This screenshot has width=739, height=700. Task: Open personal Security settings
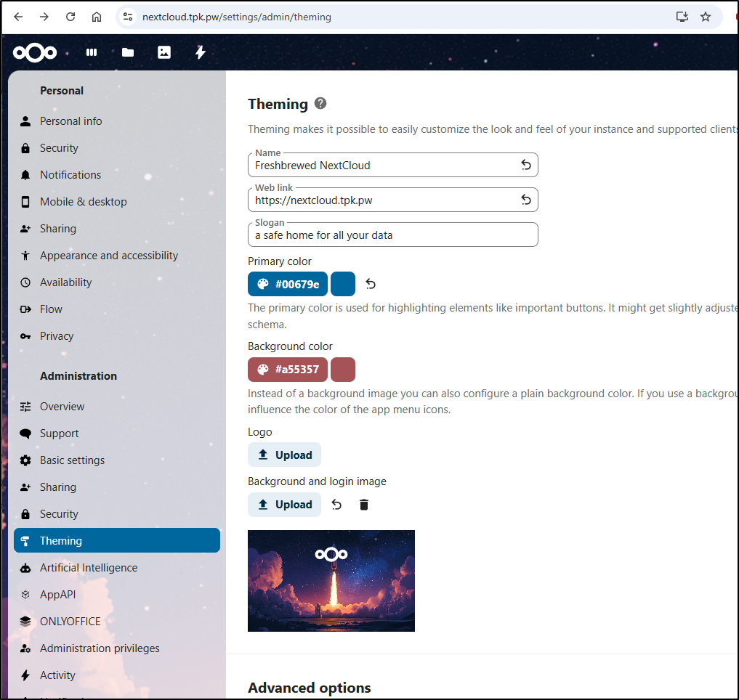coord(117,148)
